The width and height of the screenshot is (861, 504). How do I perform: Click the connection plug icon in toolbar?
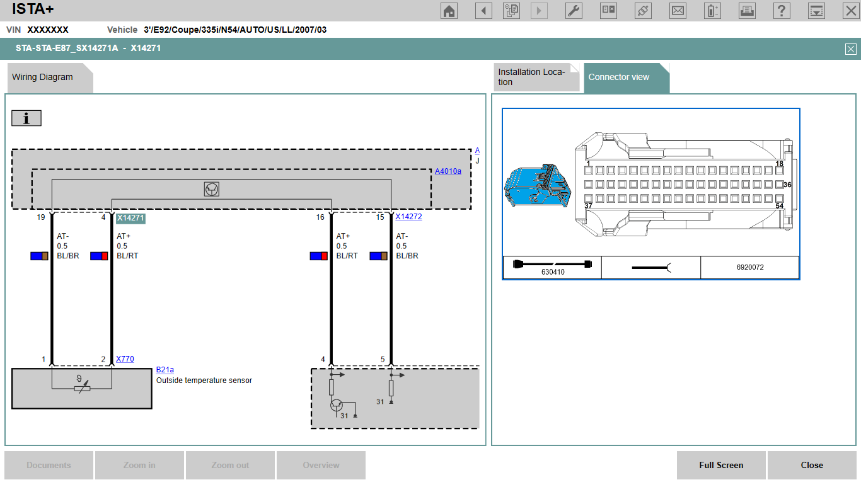(x=643, y=11)
